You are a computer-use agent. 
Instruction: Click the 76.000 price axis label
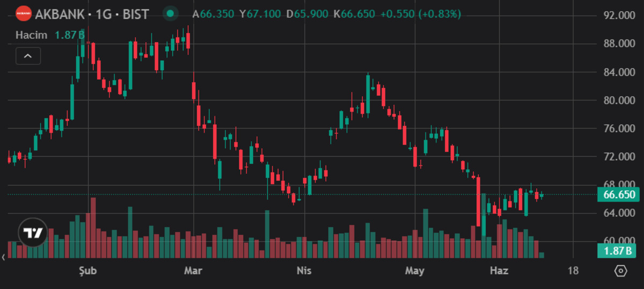pyautogui.click(x=620, y=128)
